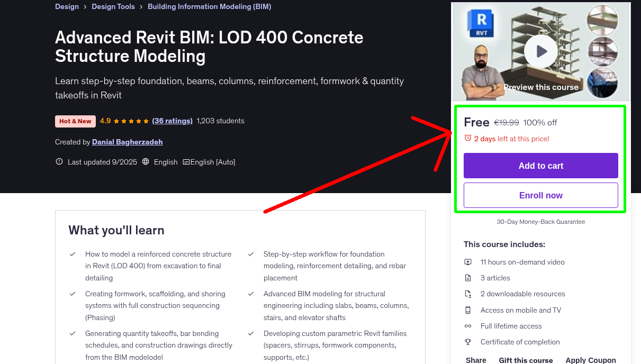Click checkmark beside 'Advanced BIM modeling'

[251, 294]
